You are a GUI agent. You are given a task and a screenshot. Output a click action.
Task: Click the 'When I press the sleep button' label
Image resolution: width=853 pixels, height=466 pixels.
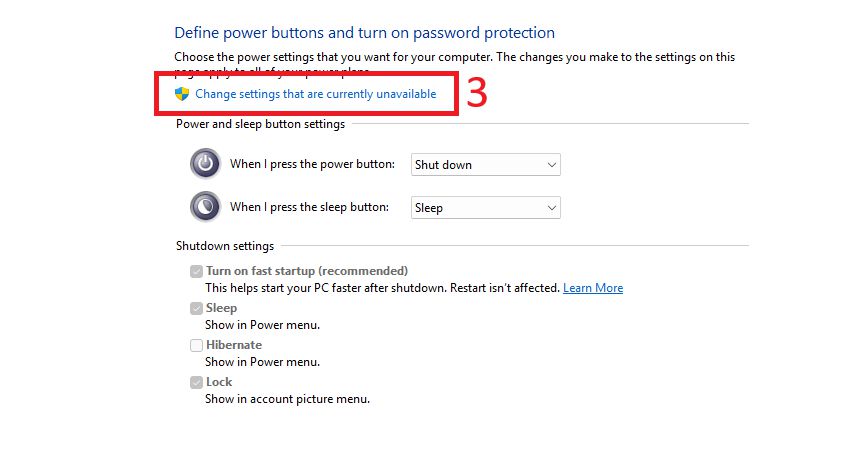[309, 207]
